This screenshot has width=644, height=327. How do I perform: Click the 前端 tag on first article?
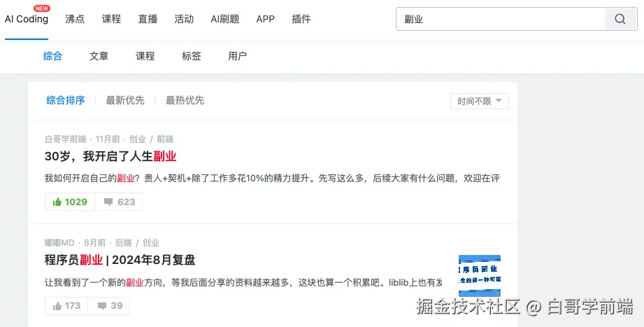click(165, 139)
